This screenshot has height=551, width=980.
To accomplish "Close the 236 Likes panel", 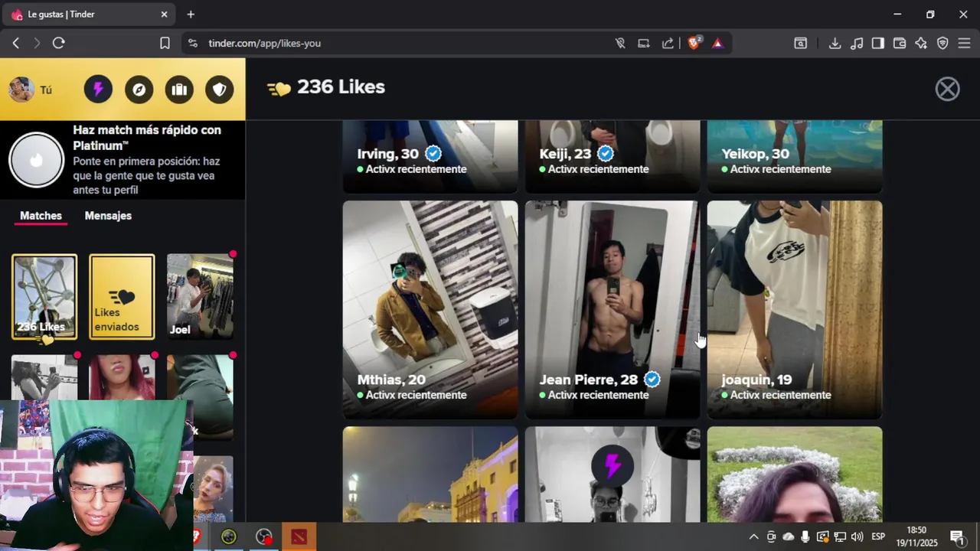I will [947, 90].
